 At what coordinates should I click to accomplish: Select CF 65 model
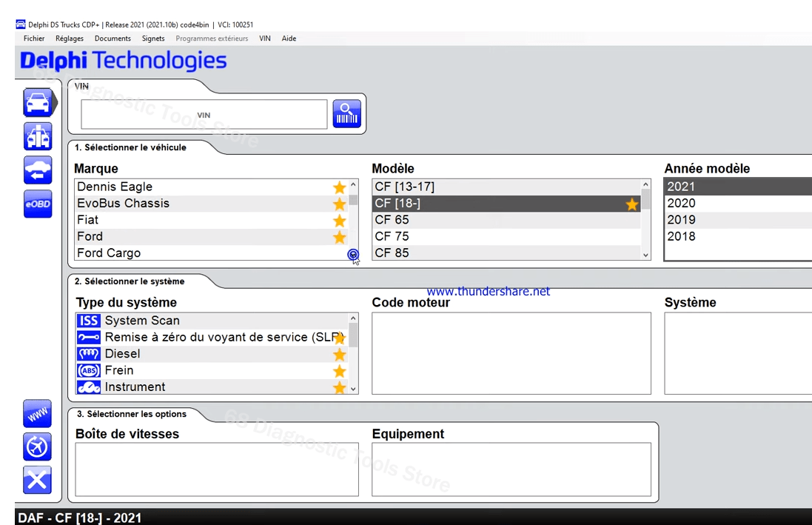click(x=506, y=220)
